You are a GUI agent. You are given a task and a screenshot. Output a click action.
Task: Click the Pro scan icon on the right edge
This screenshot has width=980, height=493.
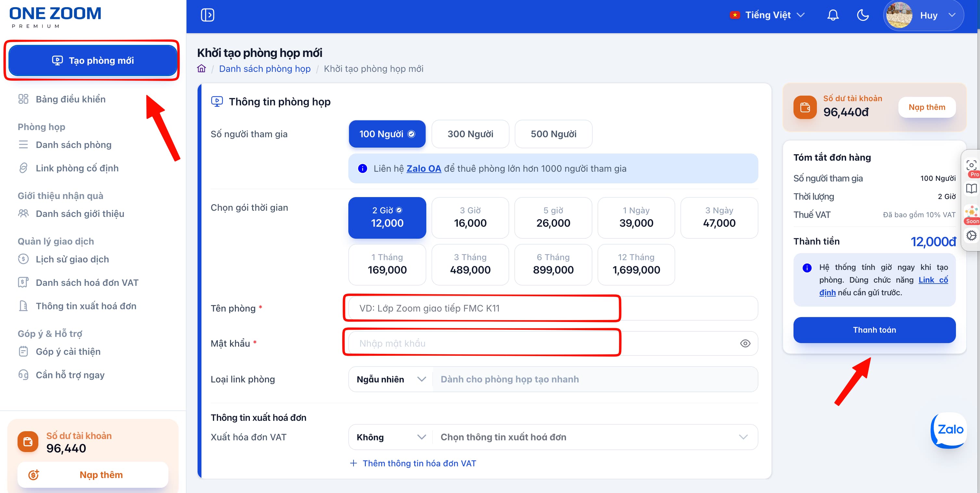point(971,166)
